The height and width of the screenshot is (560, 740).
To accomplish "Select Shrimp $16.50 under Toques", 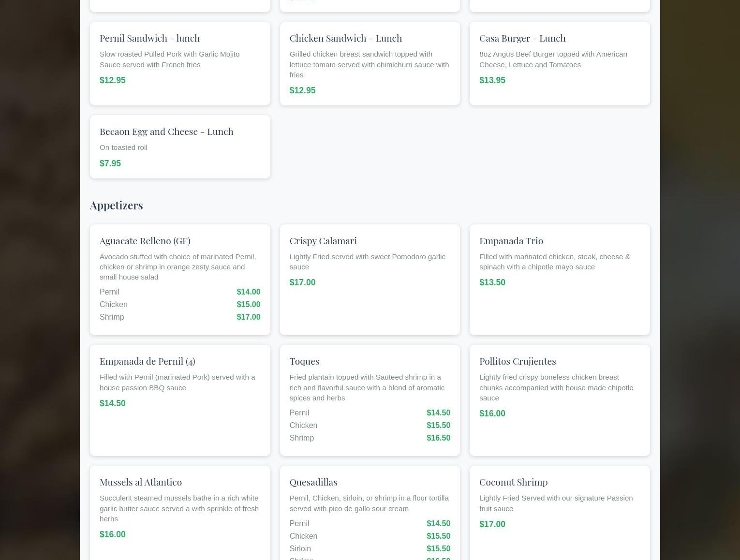I will click(x=369, y=438).
